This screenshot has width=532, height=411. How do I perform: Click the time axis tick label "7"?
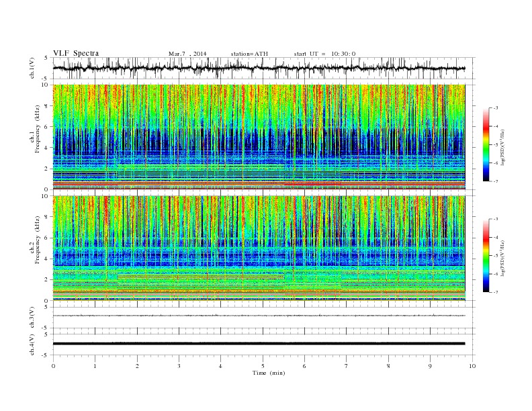point(347,366)
